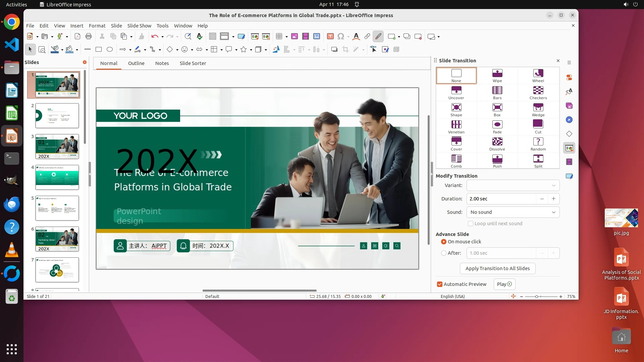The height and width of the screenshot is (362, 644).
Task: Expand the Variant combo box
Action: [553, 185]
